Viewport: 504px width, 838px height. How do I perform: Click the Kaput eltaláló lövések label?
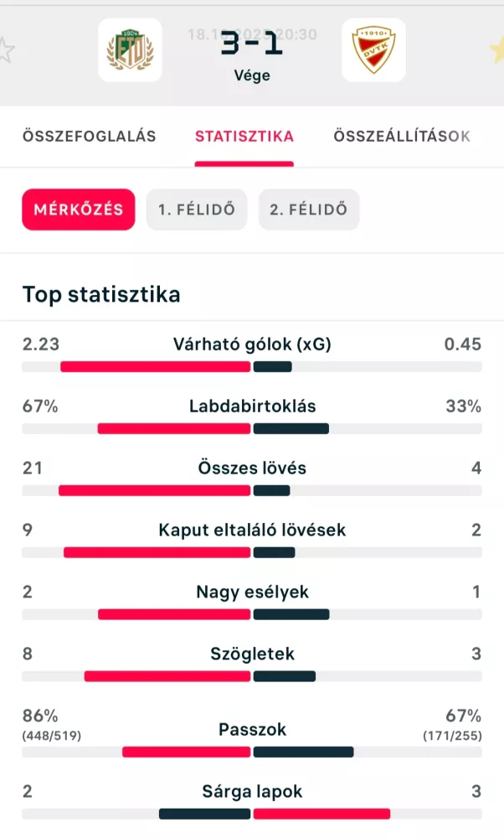252,530
